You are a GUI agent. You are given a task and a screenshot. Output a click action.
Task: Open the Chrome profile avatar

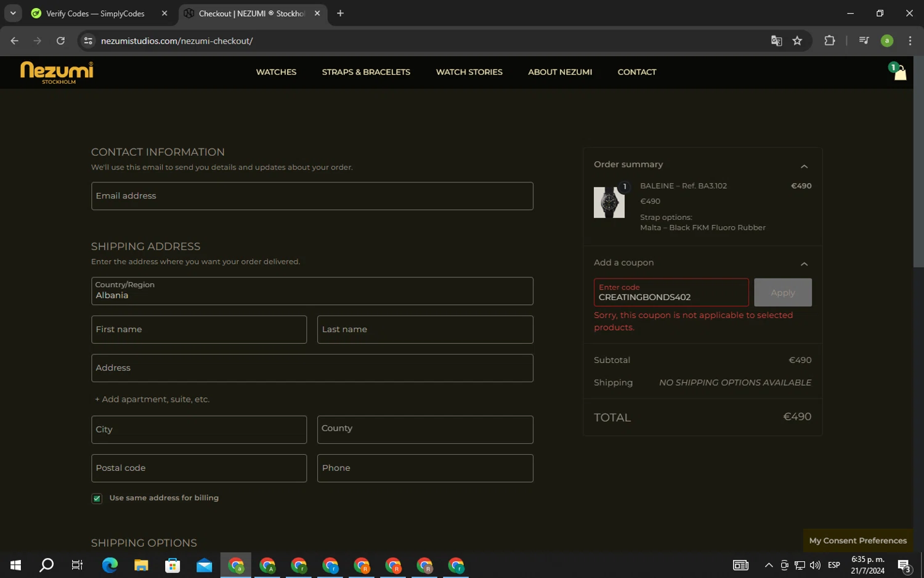pyautogui.click(x=887, y=41)
